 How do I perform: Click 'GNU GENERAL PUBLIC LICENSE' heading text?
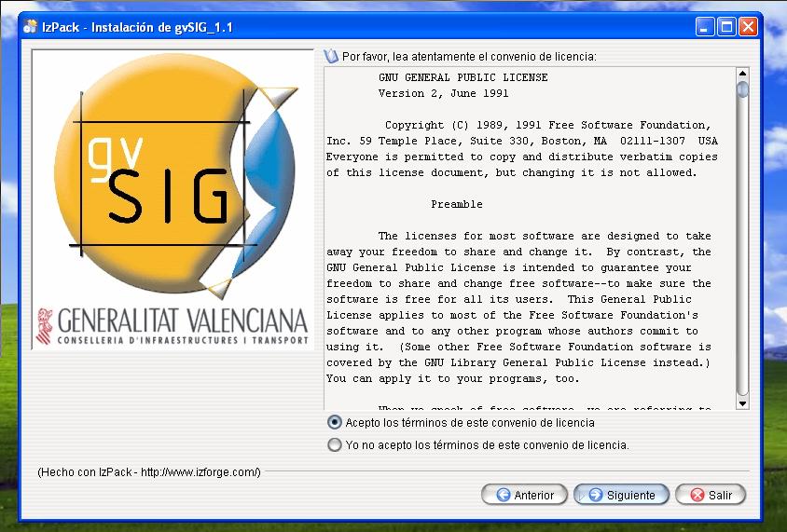tap(463, 77)
